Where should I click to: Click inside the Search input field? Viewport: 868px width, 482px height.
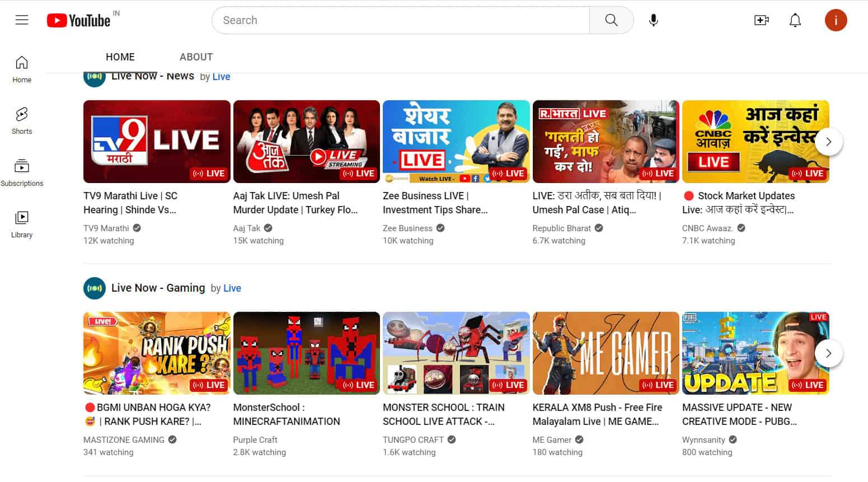point(392,20)
